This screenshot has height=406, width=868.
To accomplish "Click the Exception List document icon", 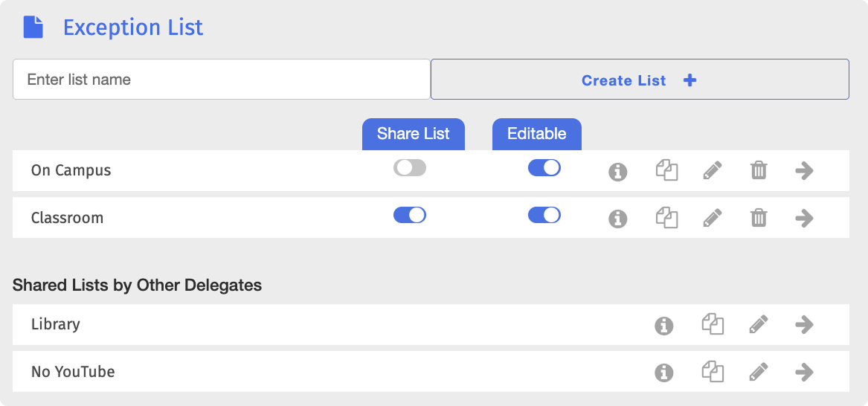I will [x=33, y=27].
